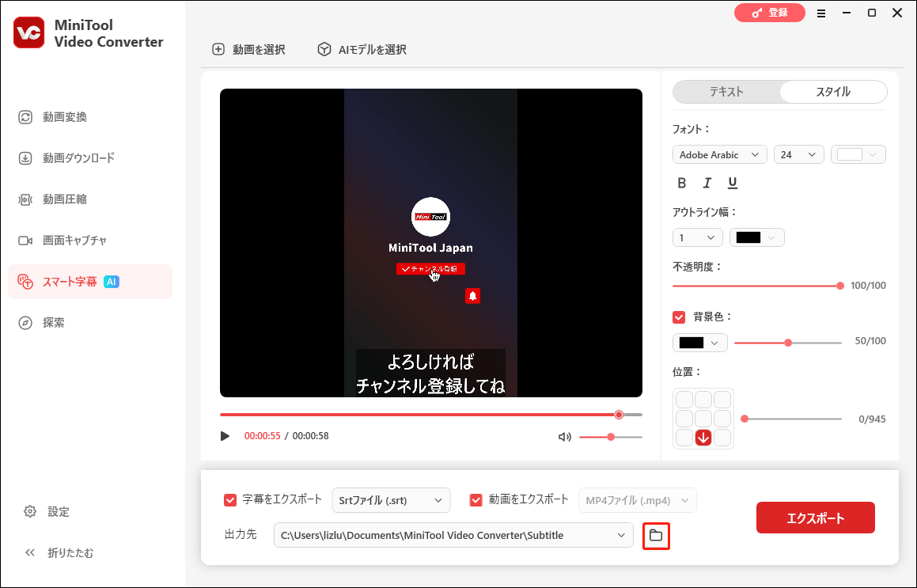This screenshot has height=588, width=917.
Task: Open the Srtファイル (.srt) format dropdown
Action: (x=391, y=500)
